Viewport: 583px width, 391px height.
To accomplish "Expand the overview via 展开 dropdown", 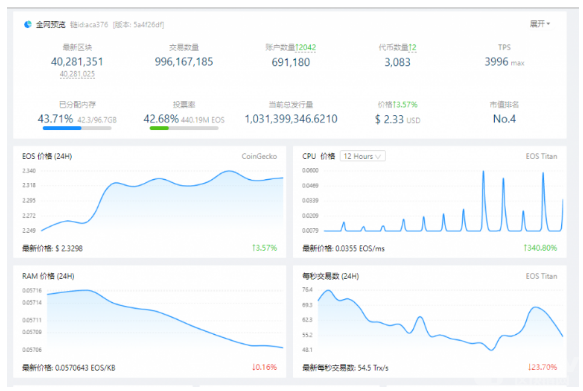I will pyautogui.click(x=539, y=24).
